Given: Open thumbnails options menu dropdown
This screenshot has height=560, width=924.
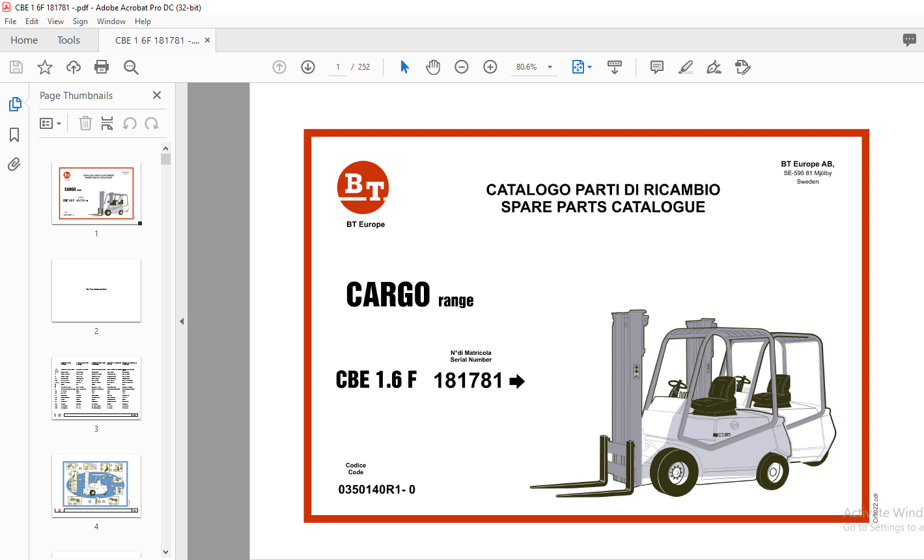Looking at the screenshot, I should tap(50, 123).
